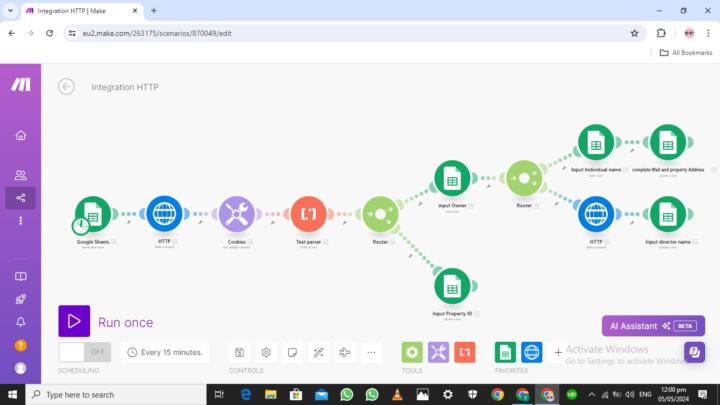This screenshot has height=405, width=720.
Task: Open a new browser tab
Action: (154, 11)
